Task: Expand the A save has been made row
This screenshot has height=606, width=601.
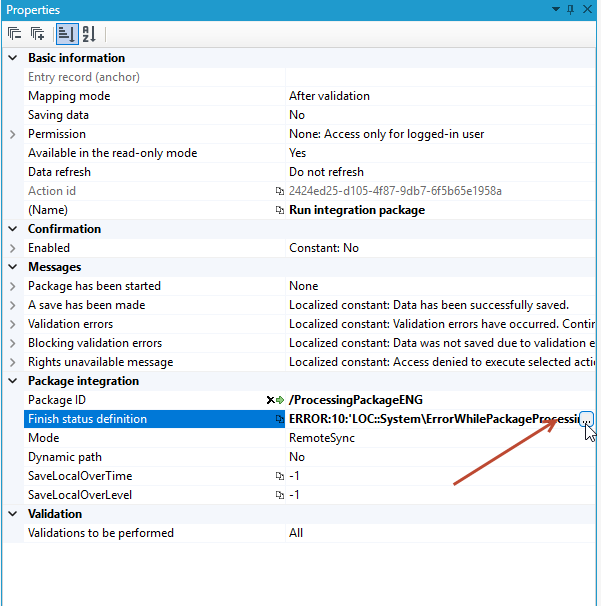Action: coord(13,305)
